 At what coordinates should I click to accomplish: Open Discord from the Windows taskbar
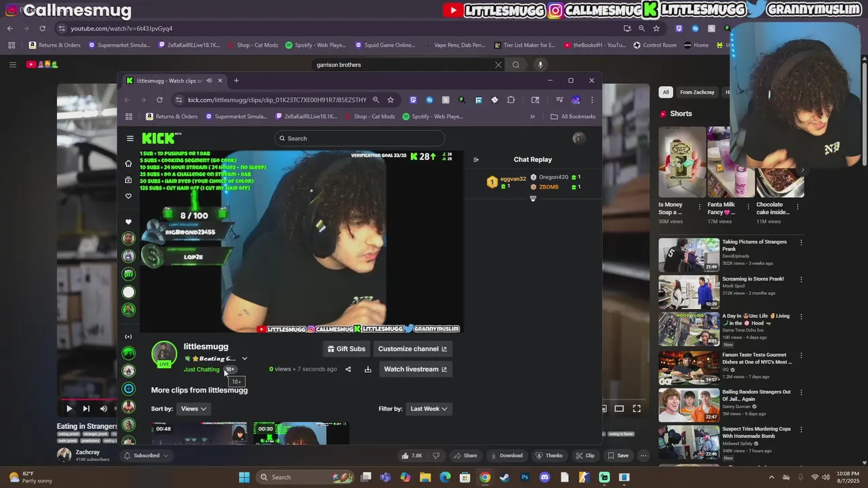544,477
